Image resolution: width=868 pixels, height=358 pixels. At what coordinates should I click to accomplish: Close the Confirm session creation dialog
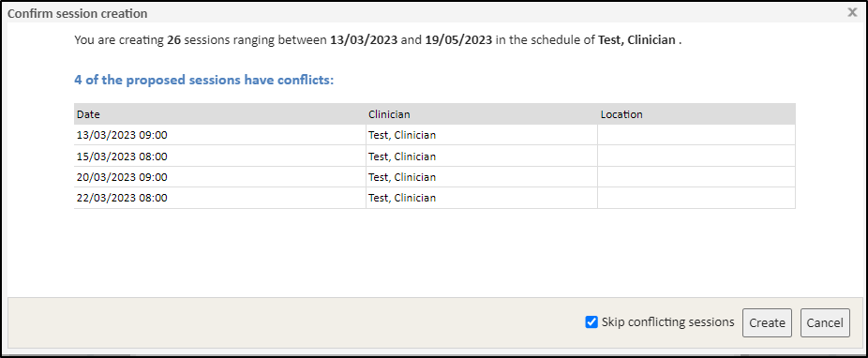point(852,12)
